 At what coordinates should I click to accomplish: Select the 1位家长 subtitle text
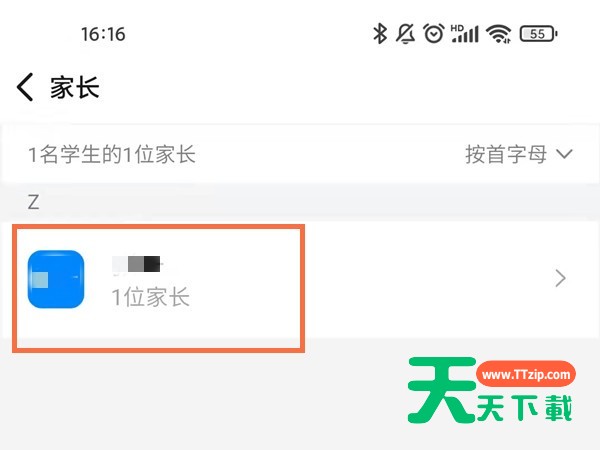tap(150, 297)
